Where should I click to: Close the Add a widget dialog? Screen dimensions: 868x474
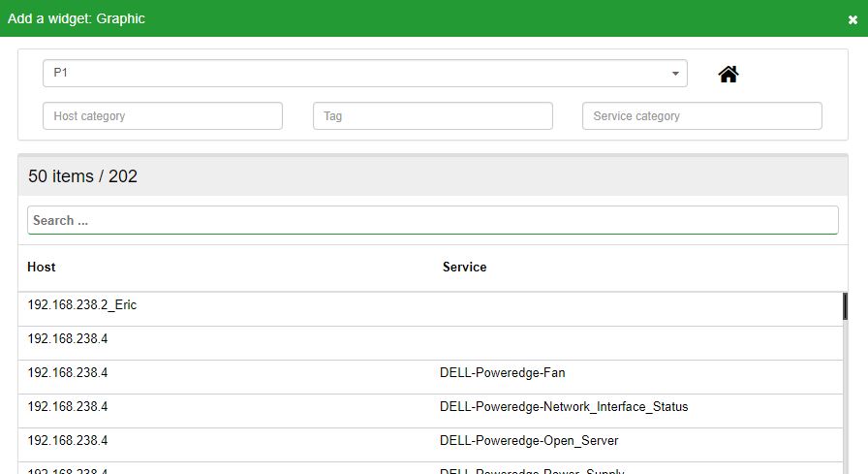[852, 20]
